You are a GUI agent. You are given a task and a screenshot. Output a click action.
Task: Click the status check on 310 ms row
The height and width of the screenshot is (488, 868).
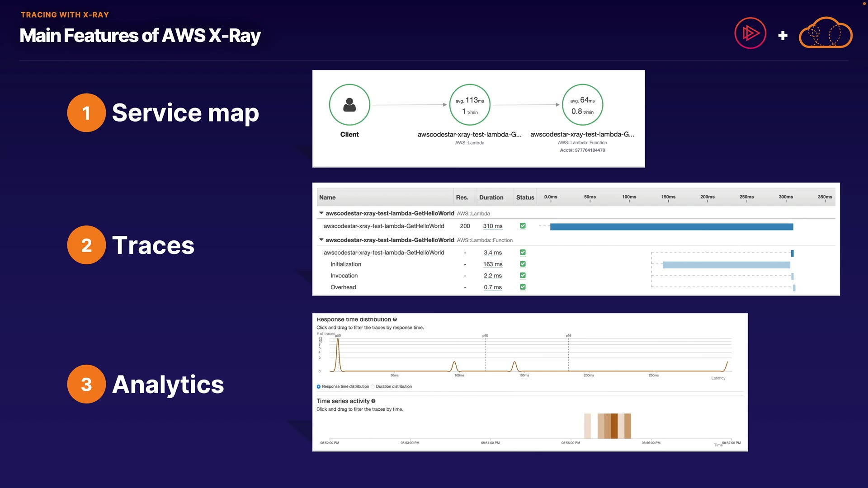(523, 226)
